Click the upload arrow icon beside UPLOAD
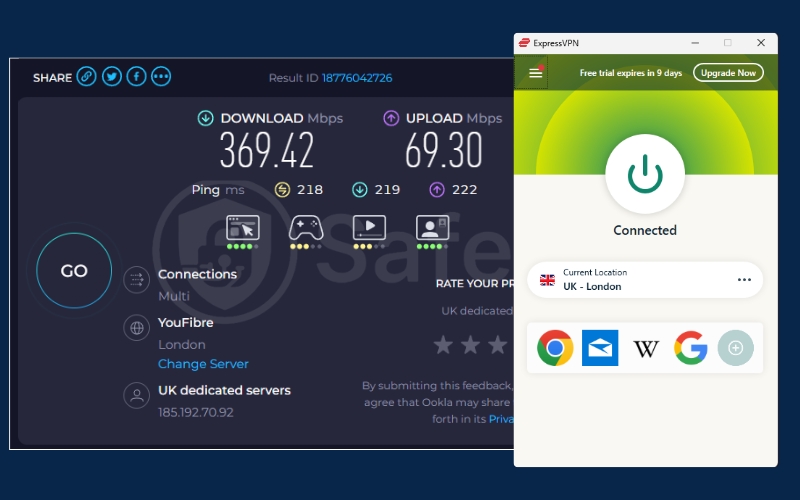 click(391, 118)
